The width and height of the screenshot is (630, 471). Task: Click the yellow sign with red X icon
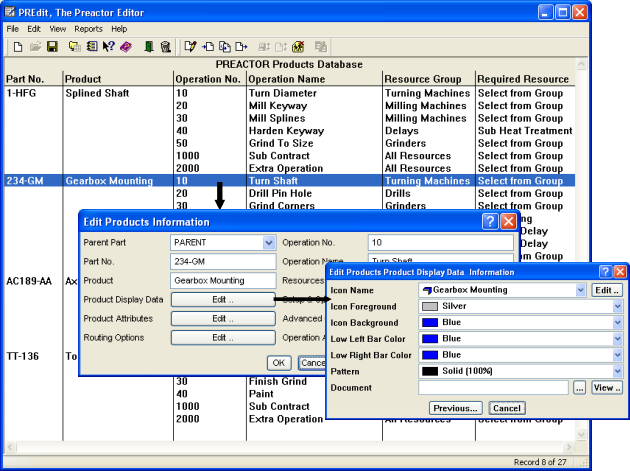tap(298, 47)
